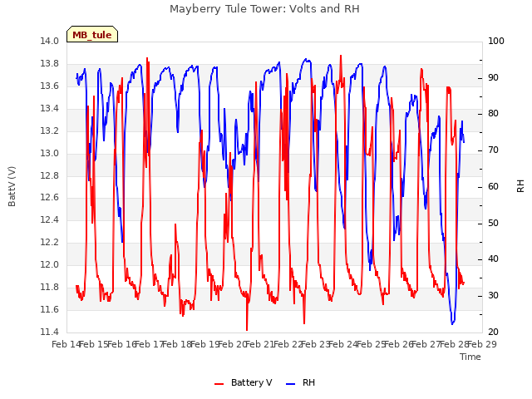Screen dimensions: 532x399
Task: Click the 100 RH tick label
Action: (496, 42)
